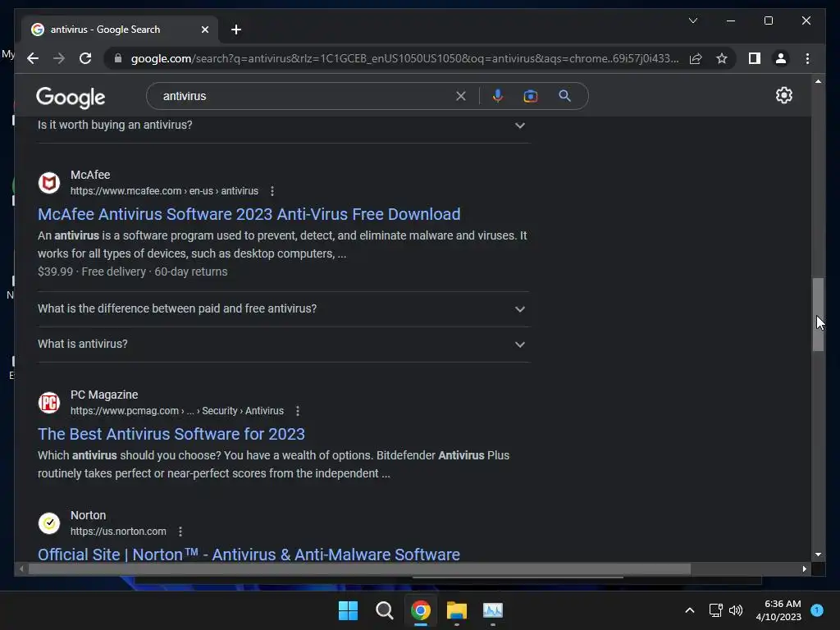Open the Chrome profile menu

(x=781, y=58)
